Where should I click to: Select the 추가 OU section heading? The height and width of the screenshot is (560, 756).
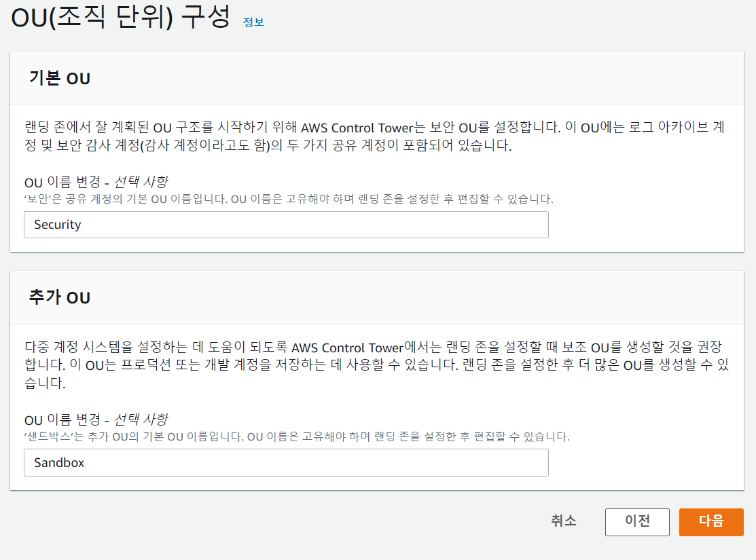point(60,297)
